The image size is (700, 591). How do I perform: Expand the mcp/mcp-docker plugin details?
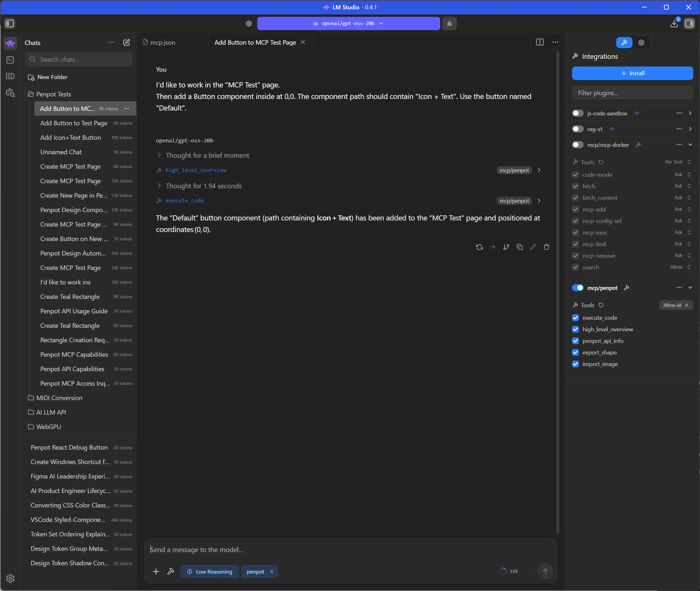click(x=690, y=144)
